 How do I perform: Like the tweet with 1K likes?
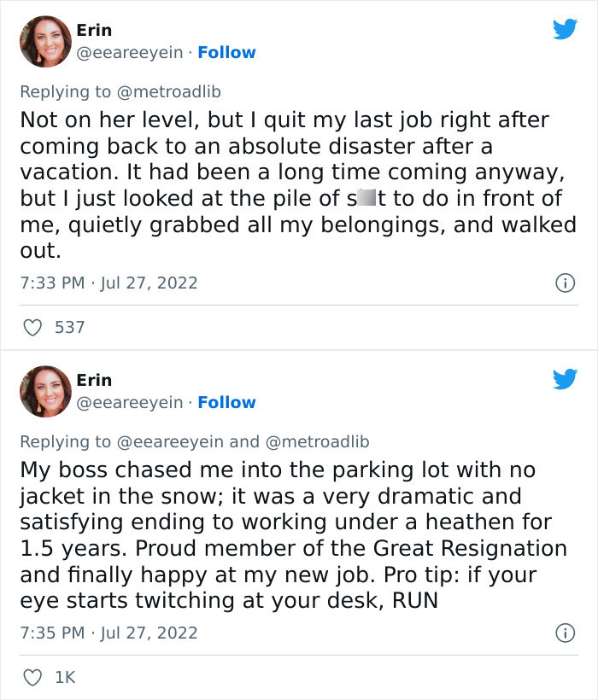(32, 677)
